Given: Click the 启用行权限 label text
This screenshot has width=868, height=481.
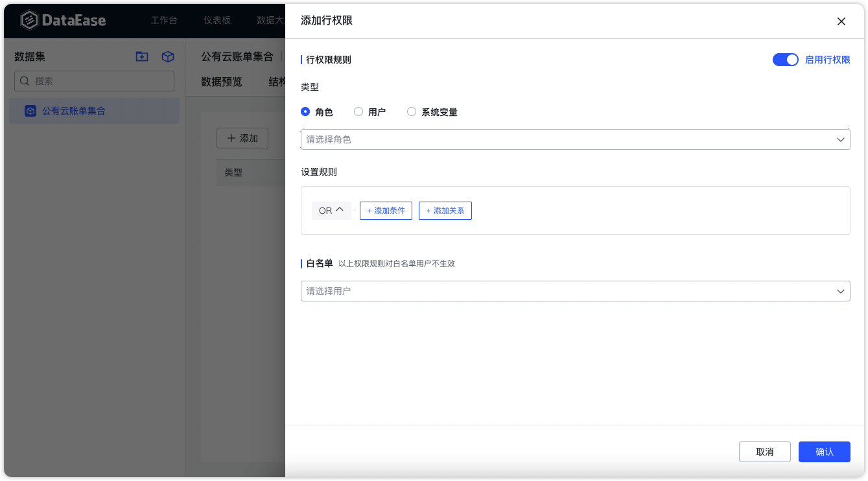Looking at the screenshot, I should (827, 60).
